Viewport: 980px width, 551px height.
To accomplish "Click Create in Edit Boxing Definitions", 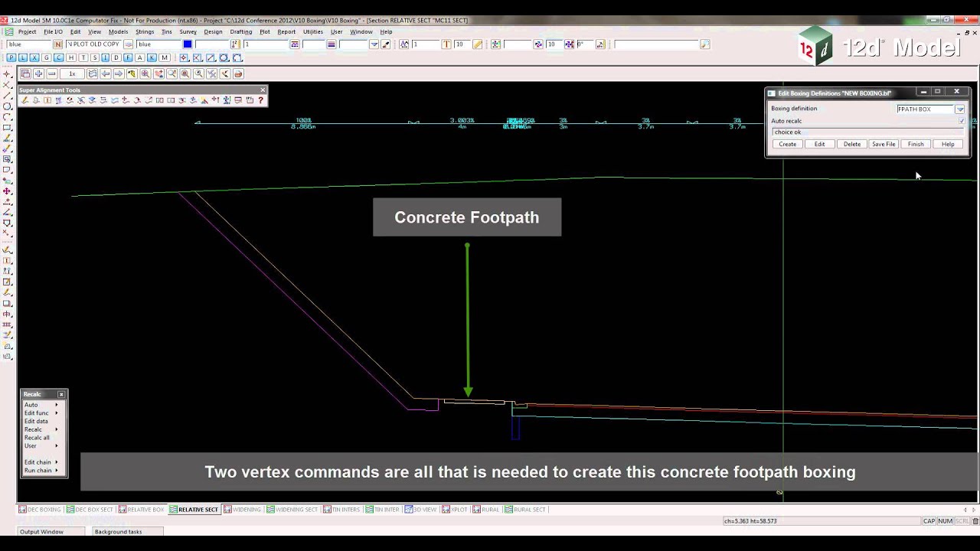I will [x=787, y=144].
